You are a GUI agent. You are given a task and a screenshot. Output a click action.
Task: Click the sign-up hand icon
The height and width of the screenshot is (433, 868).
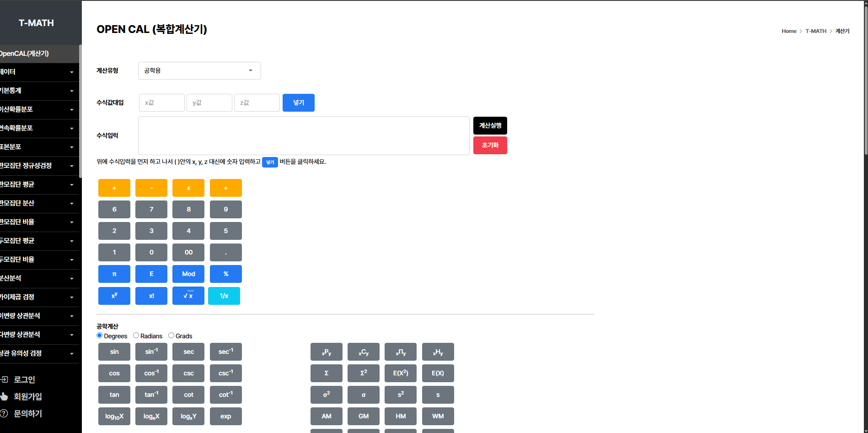pos(5,396)
